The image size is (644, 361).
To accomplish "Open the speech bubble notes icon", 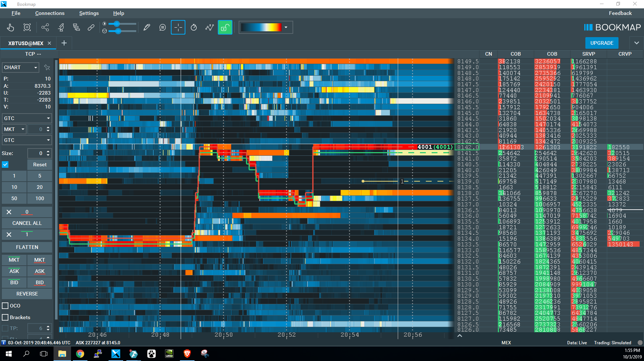I will (162, 27).
